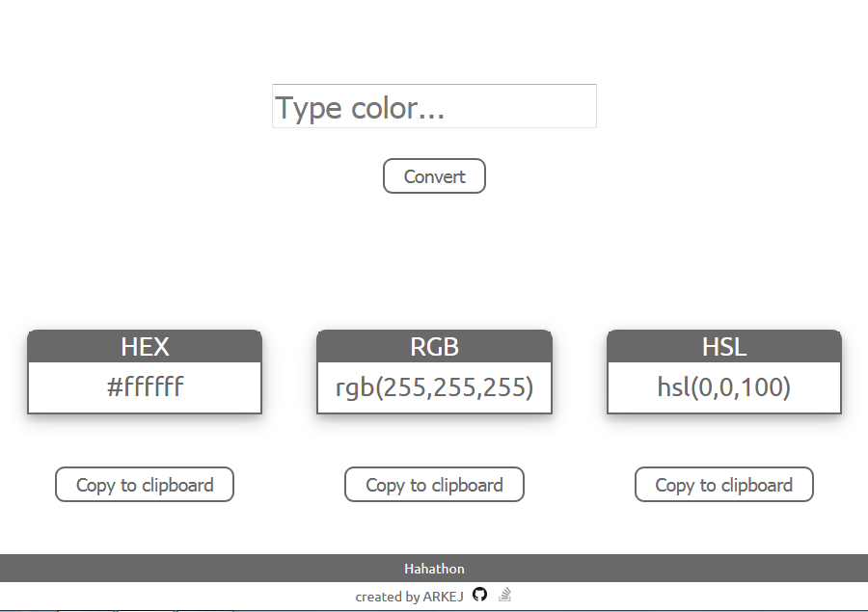The image size is (868, 612).
Task: Select the hsl(0,0,100) value text
Action: click(x=724, y=387)
